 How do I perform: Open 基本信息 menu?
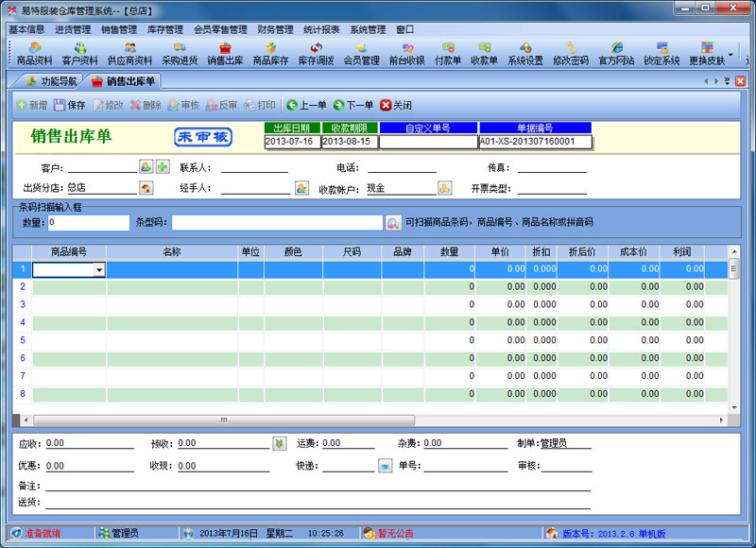[x=26, y=29]
